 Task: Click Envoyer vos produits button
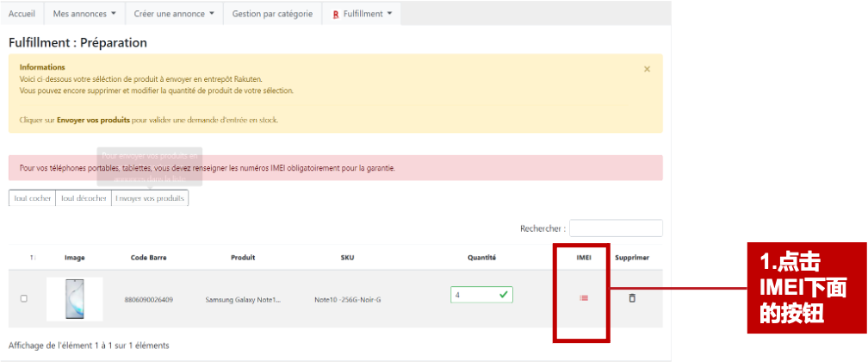(x=150, y=198)
